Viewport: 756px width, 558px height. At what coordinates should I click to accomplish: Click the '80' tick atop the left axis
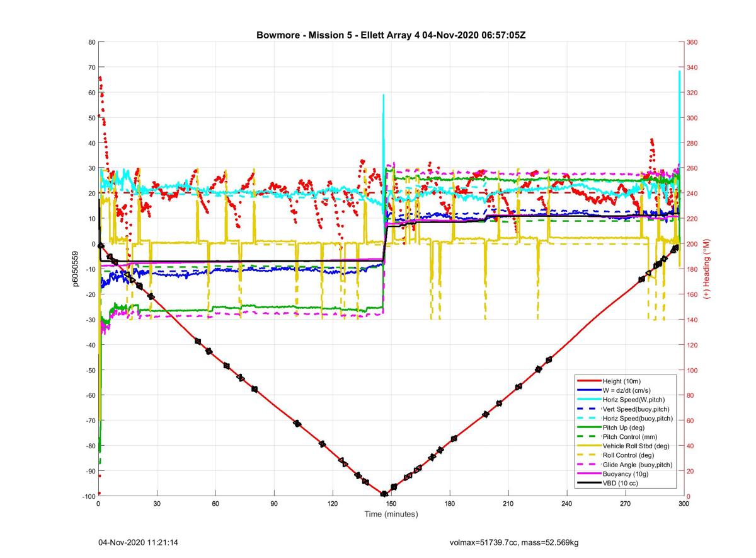tap(91, 42)
